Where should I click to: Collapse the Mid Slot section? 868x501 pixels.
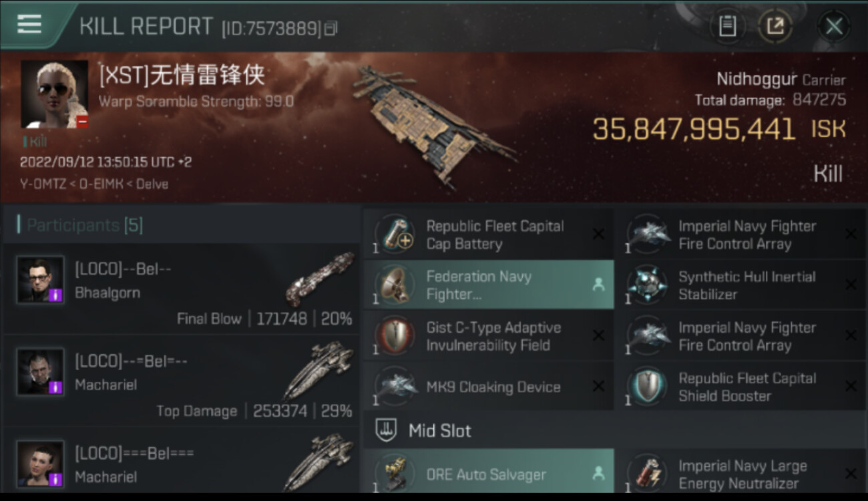616,430
